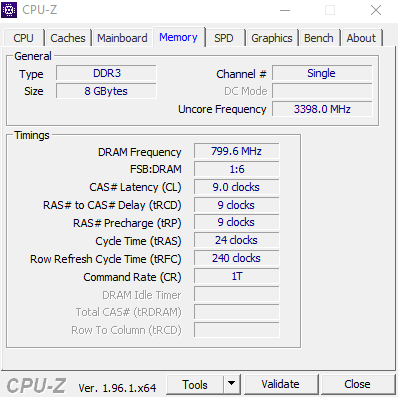
Task: Click the Row Refresh Cycle Time (tRFC) label
Action: pyautogui.click(x=106, y=259)
